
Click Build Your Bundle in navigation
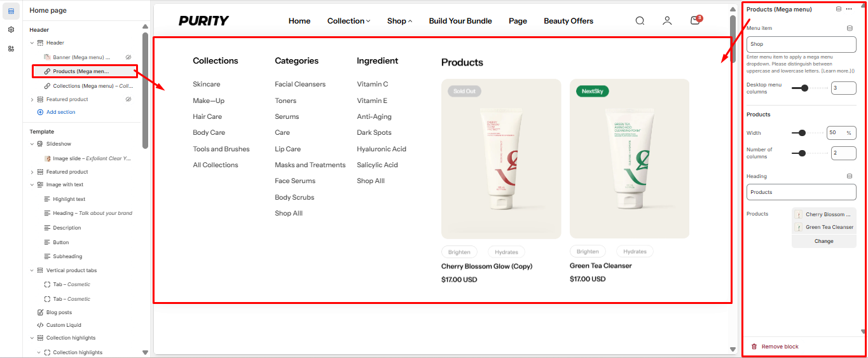(460, 21)
